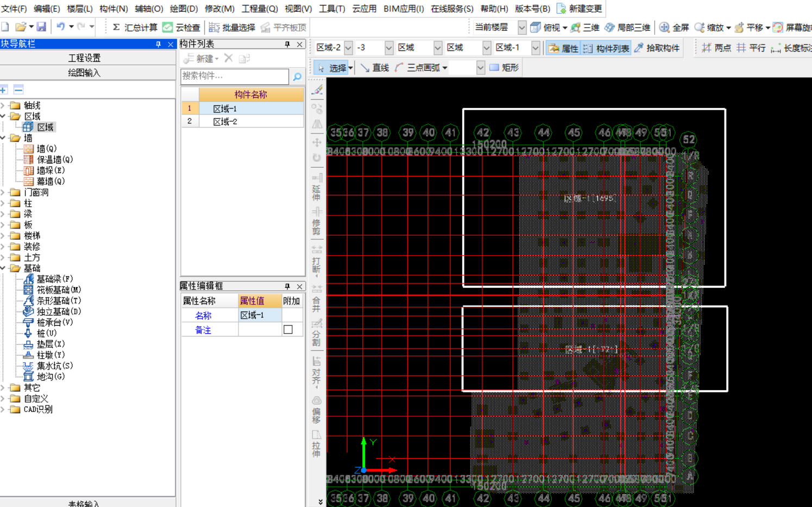Viewport: 812px width, 507px height.
Task: Click the 汇总计算 summary calculation icon
Action: click(x=134, y=27)
